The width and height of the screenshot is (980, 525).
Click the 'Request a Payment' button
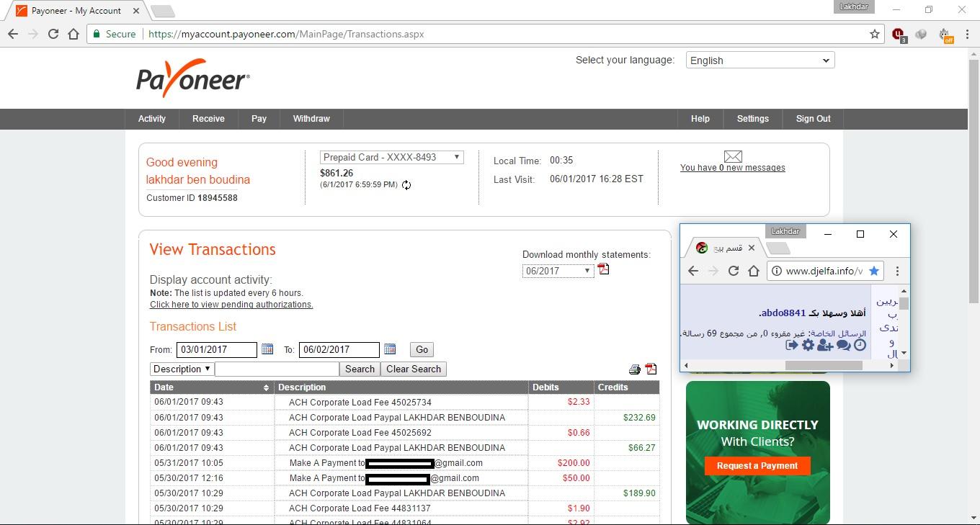757,466
